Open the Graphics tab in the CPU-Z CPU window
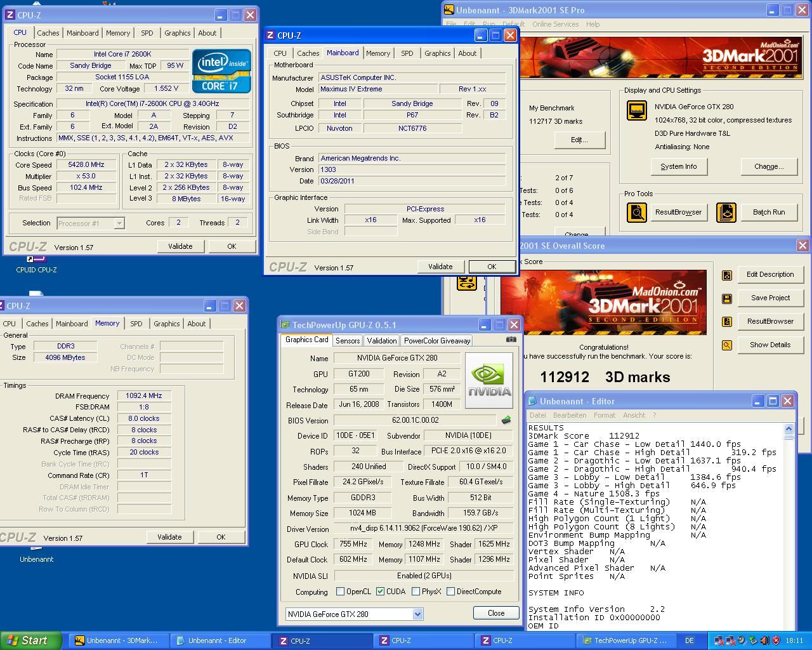The image size is (812, 650). [177, 33]
